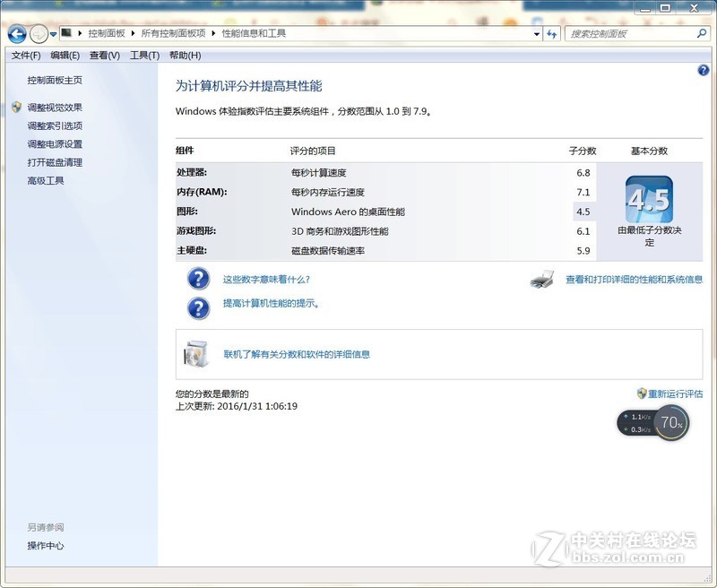
Task: Click 每秒计算速度 description text
Action: click(x=319, y=173)
